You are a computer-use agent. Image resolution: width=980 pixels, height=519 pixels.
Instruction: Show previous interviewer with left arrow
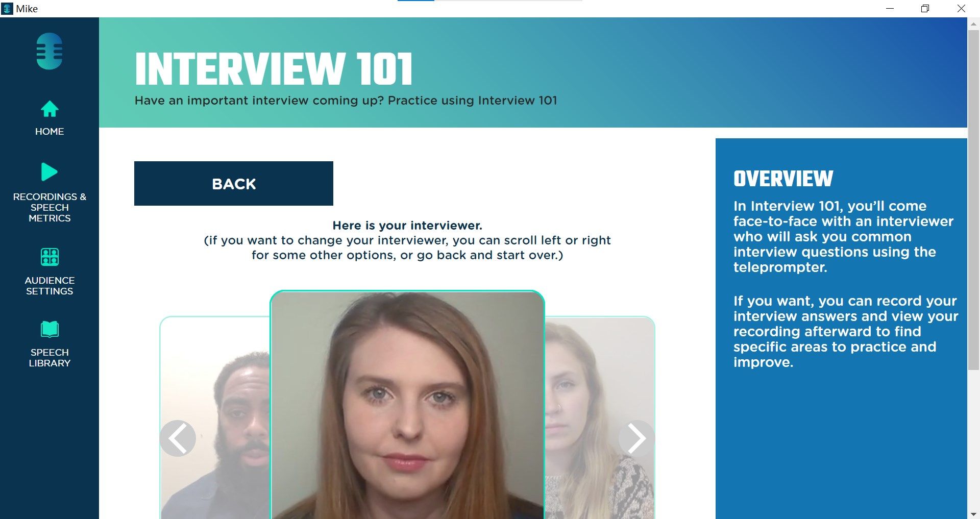coord(178,438)
